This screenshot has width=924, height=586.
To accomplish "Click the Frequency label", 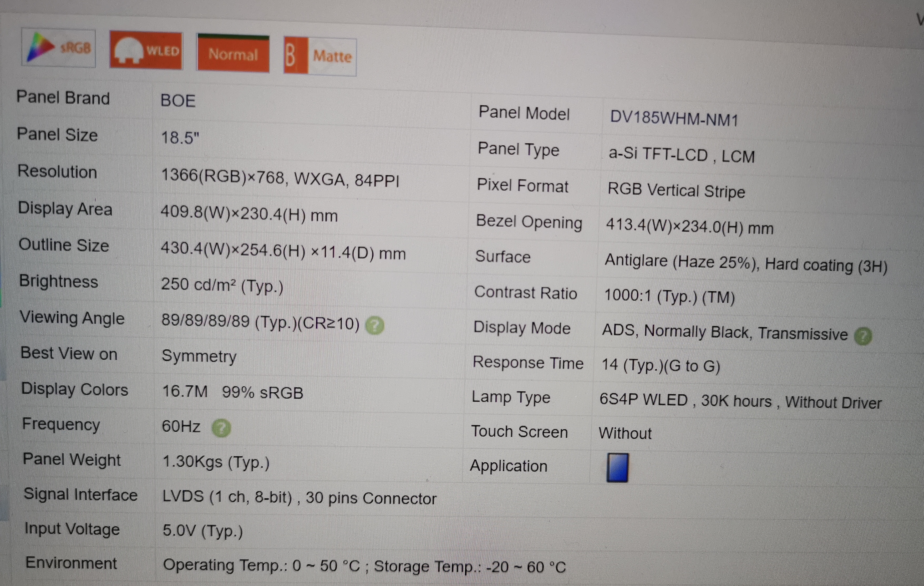I will [61, 425].
